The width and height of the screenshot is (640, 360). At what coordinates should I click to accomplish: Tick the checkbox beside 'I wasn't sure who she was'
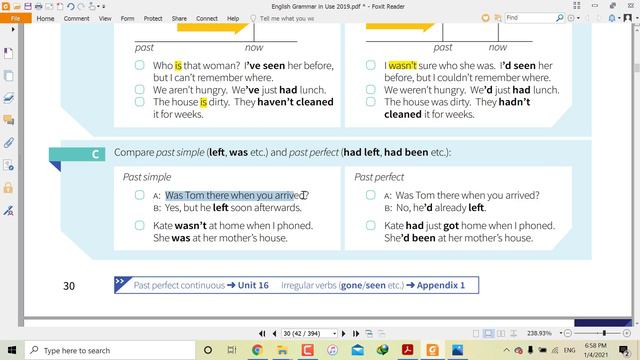tap(371, 65)
